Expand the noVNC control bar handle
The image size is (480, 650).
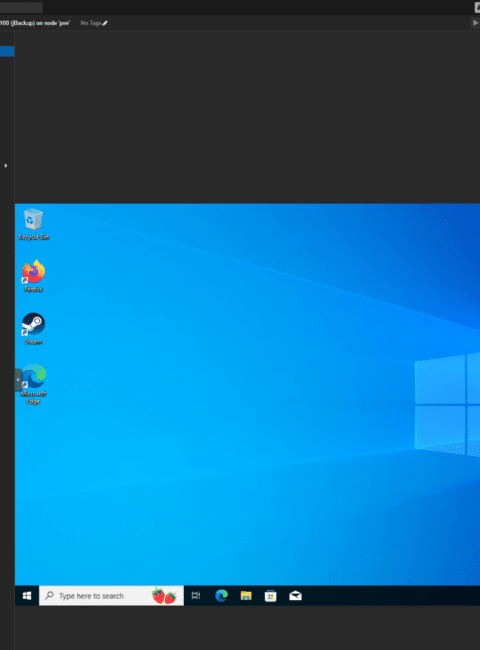(18, 380)
